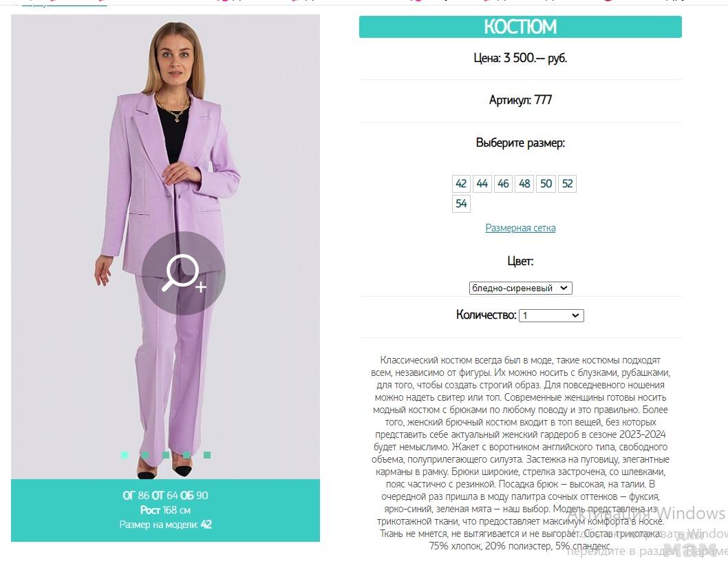Expand the Количество quantity dropdown

tap(551, 315)
